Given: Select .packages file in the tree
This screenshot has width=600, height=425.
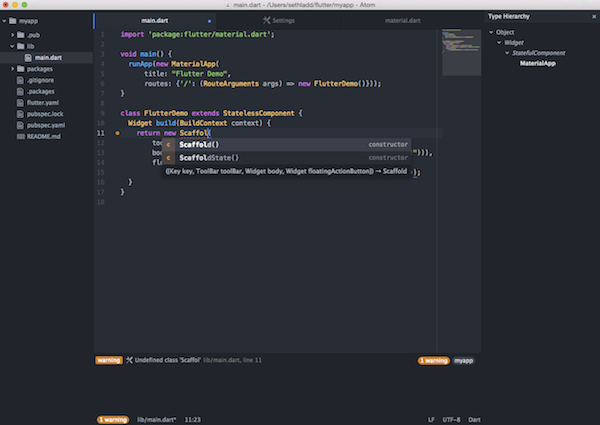Looking at the screenshot, I should pyautogui.click(x=41, y=91).
